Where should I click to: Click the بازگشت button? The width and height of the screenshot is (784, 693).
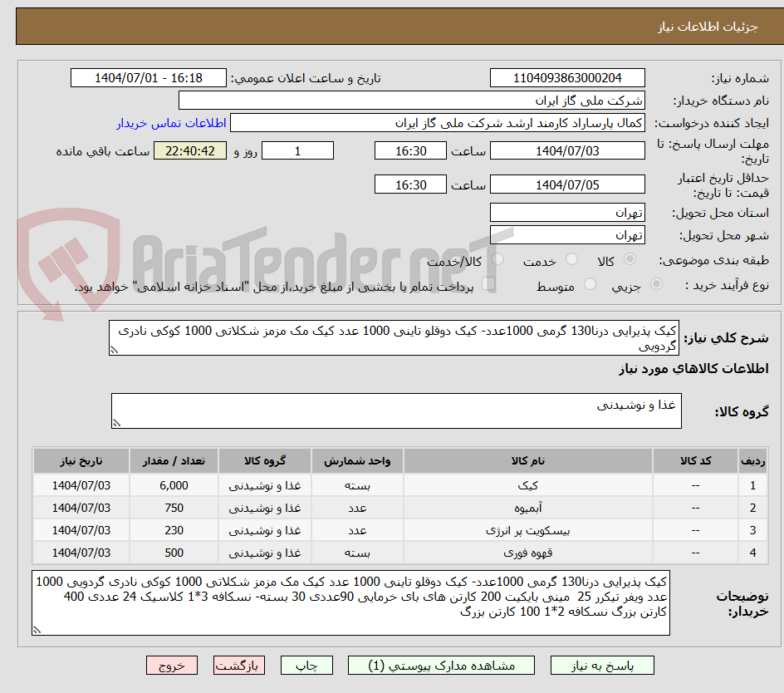pyautogui.click(x=239, y=665)
